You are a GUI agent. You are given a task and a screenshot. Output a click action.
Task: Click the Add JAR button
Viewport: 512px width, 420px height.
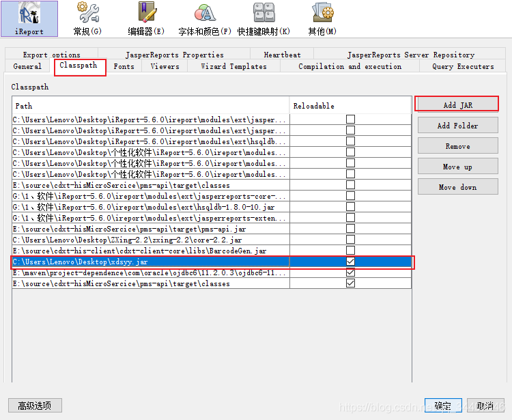pos(458,105)
